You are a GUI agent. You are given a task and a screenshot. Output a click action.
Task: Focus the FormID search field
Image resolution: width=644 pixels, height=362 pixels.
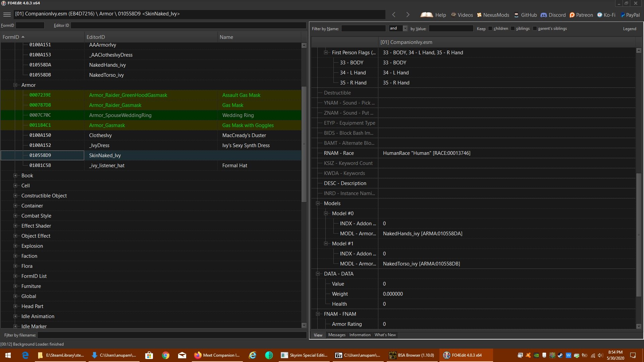(30, 25)
